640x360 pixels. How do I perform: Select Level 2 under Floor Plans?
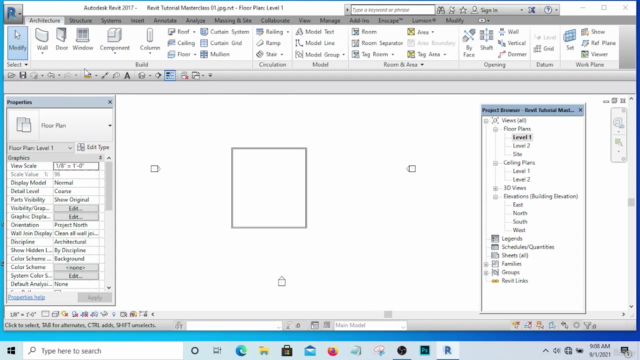tap(521, 146)
